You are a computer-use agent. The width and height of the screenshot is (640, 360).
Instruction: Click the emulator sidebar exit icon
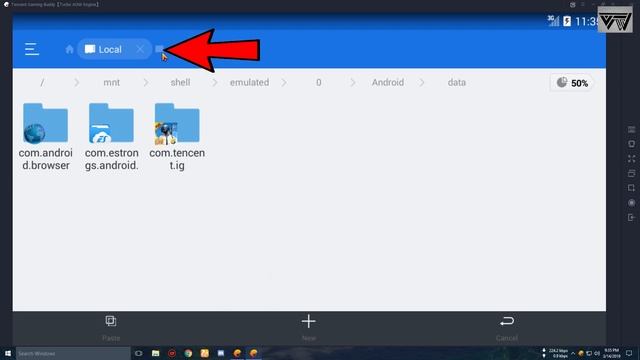pos(631,218)
